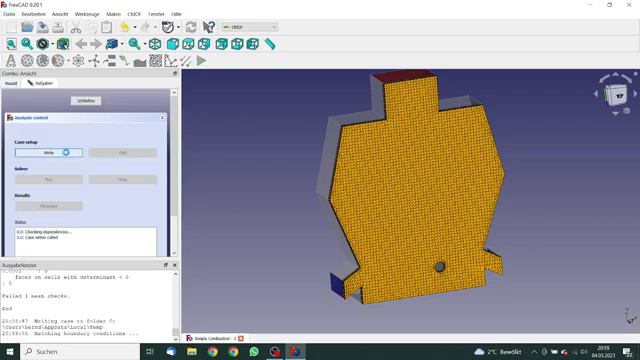
Task: Select the Isometric view cube icon
Action: tap(155, 44)
